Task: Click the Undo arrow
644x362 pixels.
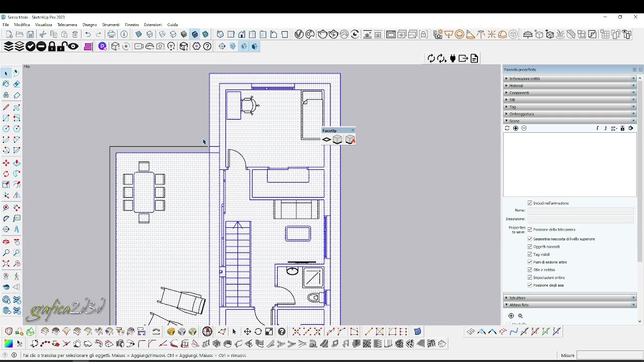Action: click(x=88, y=34)
